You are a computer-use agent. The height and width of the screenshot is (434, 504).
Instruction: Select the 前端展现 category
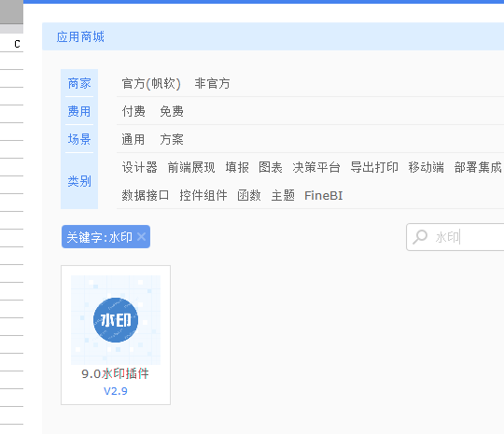coord(191,167)
